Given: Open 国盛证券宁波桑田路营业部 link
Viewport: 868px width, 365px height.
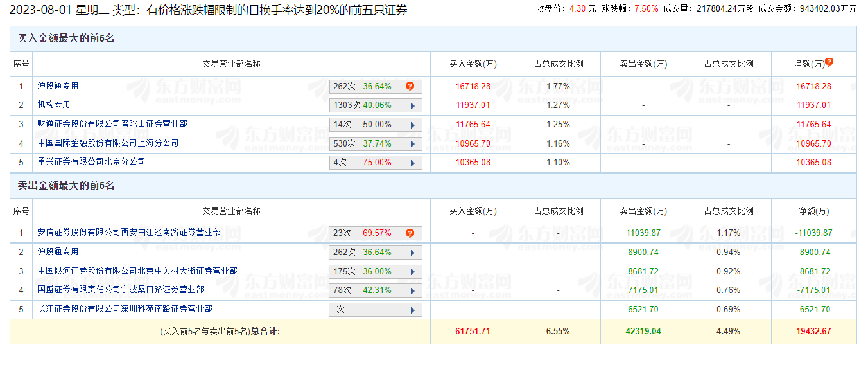Looking at the screenshot, I should point(120,290).
